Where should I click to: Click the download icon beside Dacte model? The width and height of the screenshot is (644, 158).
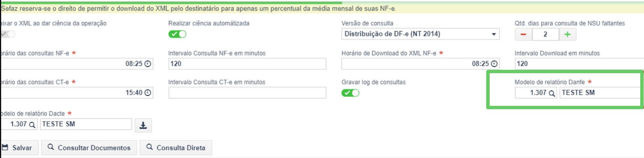click(143, 125)
